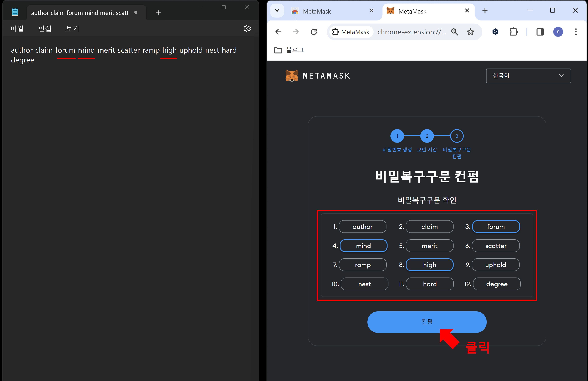Open the 한국어 language dropdown

point(528,76)
